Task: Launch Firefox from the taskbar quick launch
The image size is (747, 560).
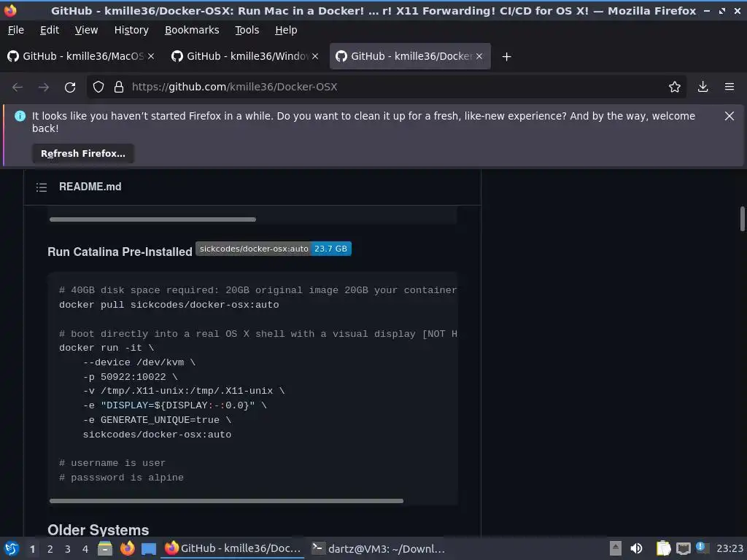Action: pyautogui.click(x=127, y=549)
